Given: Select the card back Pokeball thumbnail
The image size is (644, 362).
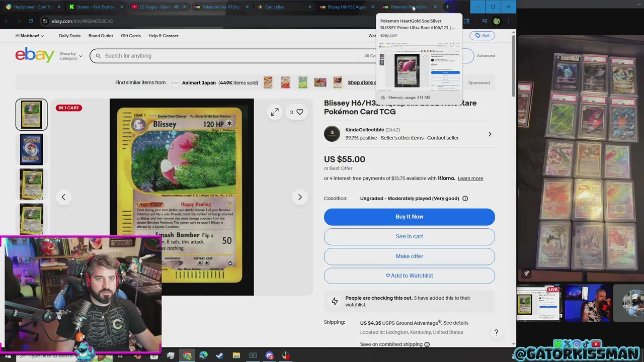Looking at the screenshot, I should click(x=31, y=149).
